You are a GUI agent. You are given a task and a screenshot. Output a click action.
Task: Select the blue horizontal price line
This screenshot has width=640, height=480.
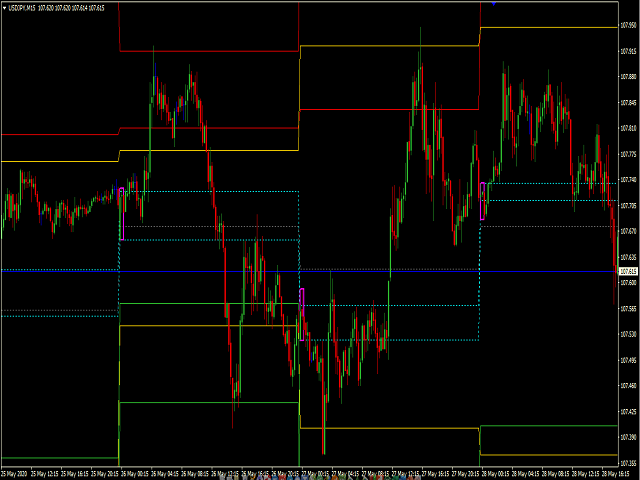(x=310, y=271)
